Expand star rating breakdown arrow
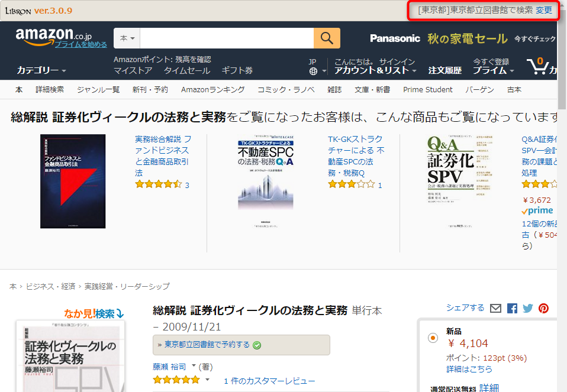 208,380
